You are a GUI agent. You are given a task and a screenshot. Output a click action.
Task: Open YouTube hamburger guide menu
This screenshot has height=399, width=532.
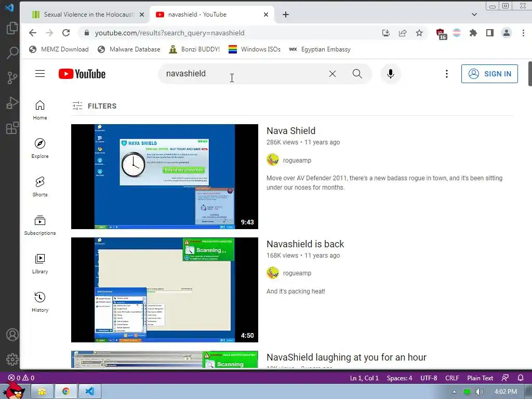click(x=40, y=74)
